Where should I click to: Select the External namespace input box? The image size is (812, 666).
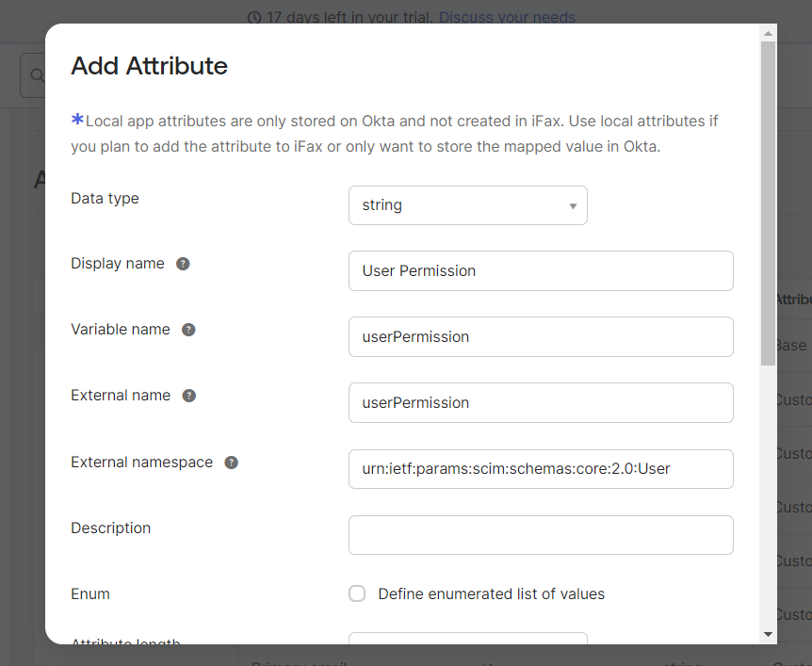(541, 469)
